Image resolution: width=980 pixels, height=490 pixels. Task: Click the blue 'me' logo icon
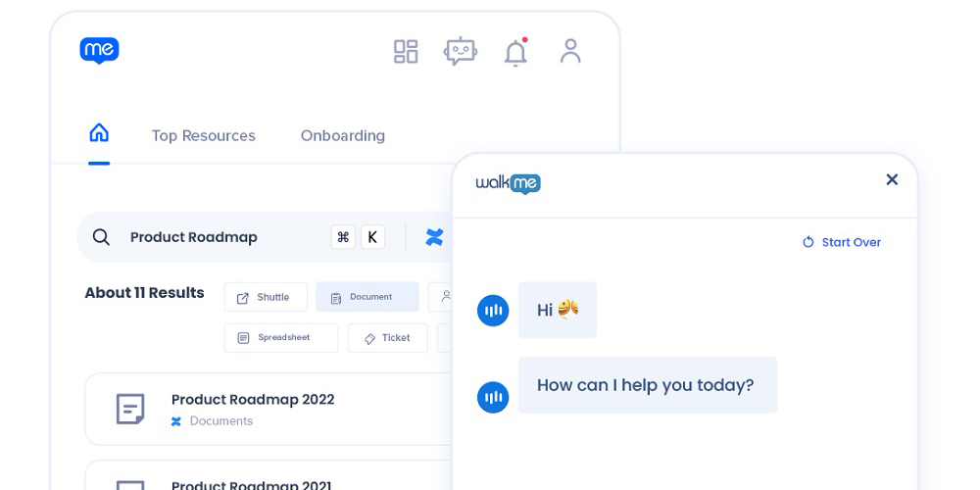pos(99,50)
